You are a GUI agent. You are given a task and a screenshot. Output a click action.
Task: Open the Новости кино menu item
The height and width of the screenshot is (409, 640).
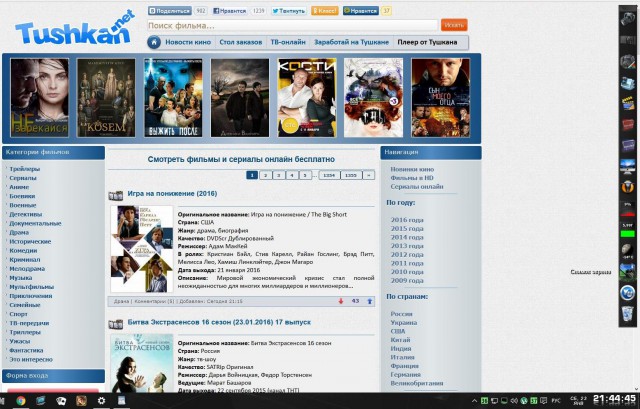point(188,42)
